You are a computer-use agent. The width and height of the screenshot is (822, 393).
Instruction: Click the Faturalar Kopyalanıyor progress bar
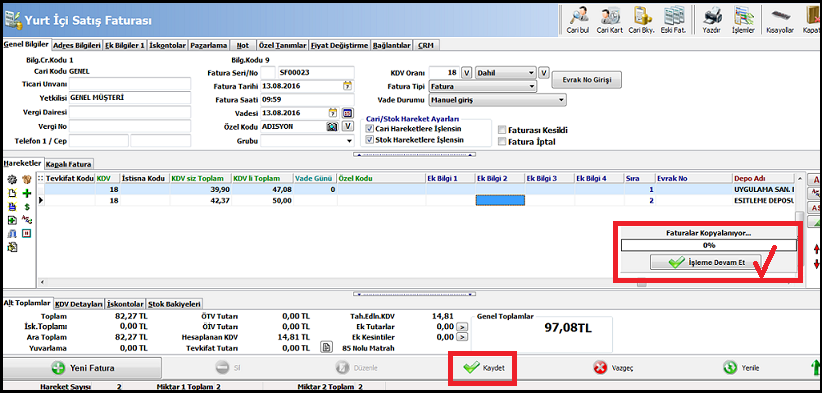pos(709,245)
